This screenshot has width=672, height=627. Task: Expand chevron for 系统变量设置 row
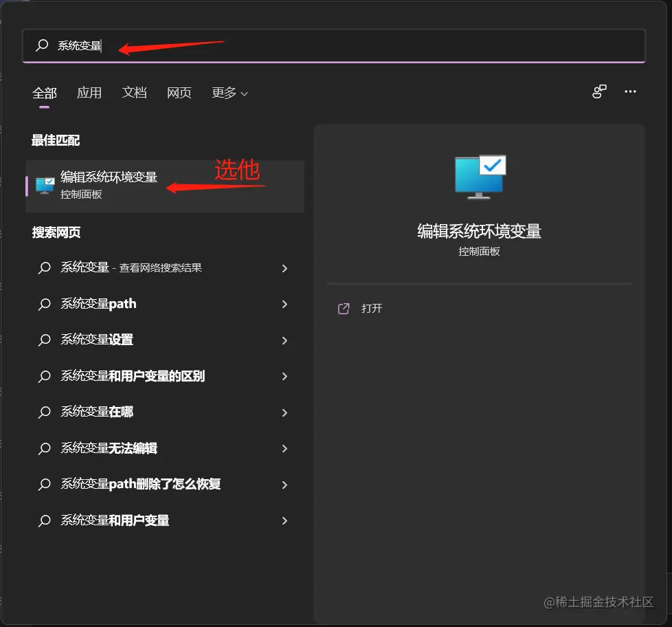pyautogui.click(x=284, y=340)
